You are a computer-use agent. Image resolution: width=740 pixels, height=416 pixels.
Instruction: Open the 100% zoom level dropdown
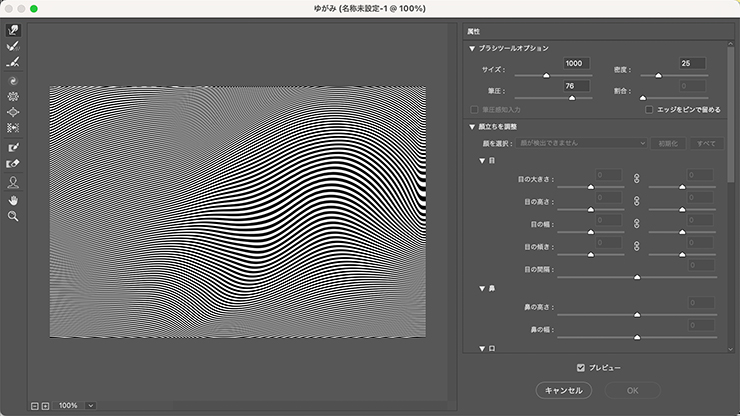tap(91, 405)
